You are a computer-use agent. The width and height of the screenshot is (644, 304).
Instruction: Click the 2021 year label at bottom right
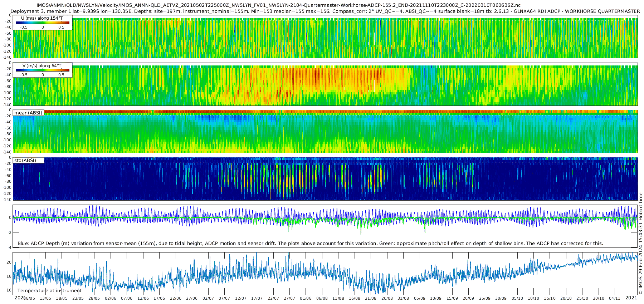[631, 298]
